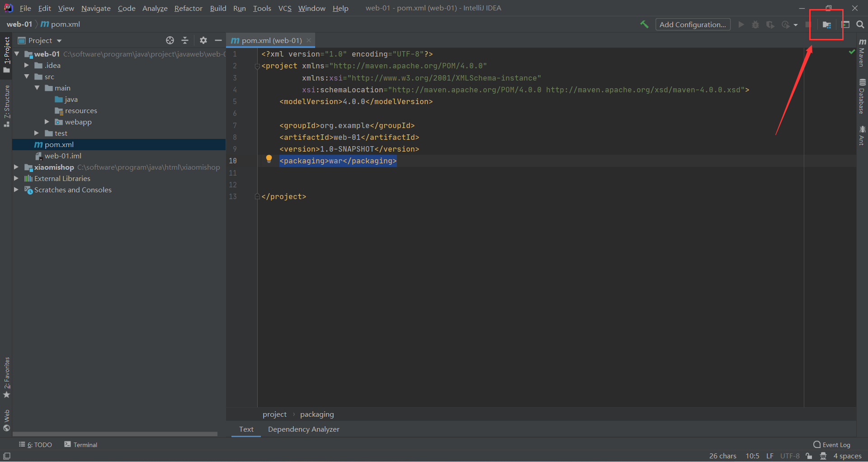Open the Refactor menu

coord(188,8)
